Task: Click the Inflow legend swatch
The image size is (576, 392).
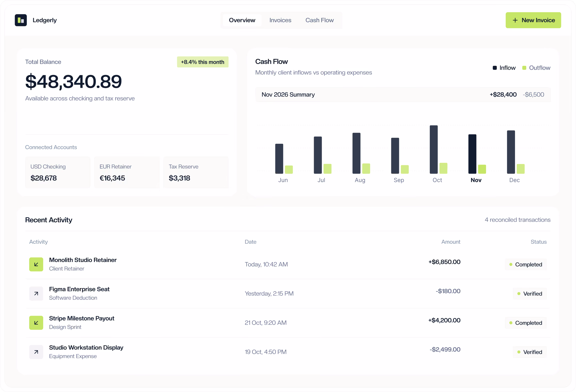Action: pyautogui.click(x=495, y=68)
